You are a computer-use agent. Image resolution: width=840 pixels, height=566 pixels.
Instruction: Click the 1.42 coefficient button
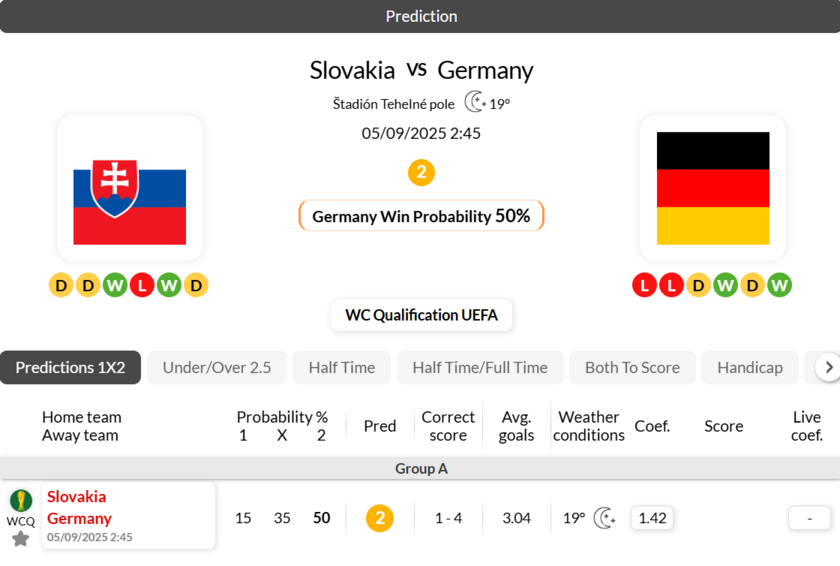[x=652, y=518]
